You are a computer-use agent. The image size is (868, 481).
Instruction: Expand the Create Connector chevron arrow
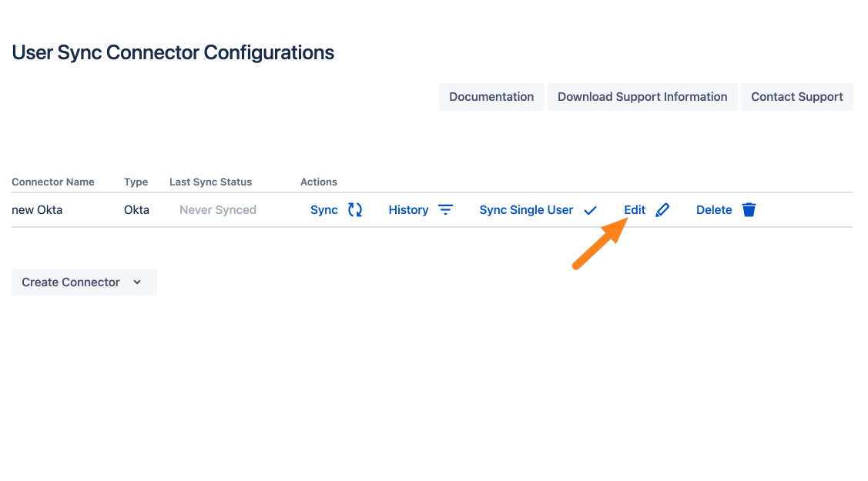(x=137, y=282)
